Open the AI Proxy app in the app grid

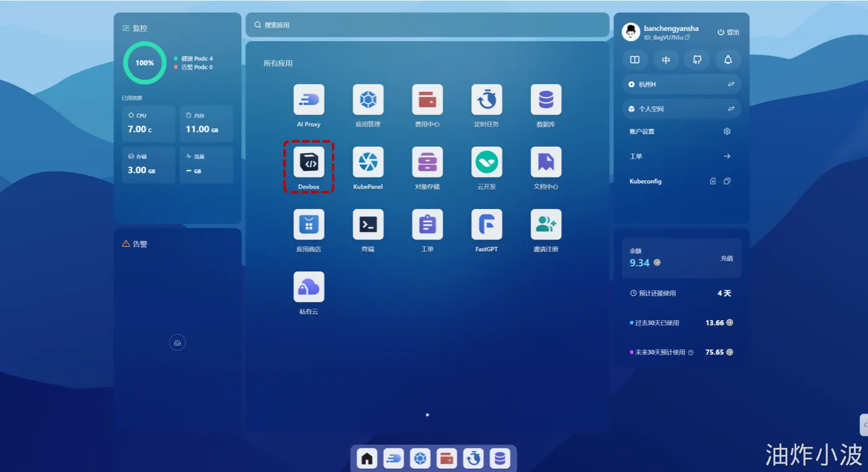[309, 100]
